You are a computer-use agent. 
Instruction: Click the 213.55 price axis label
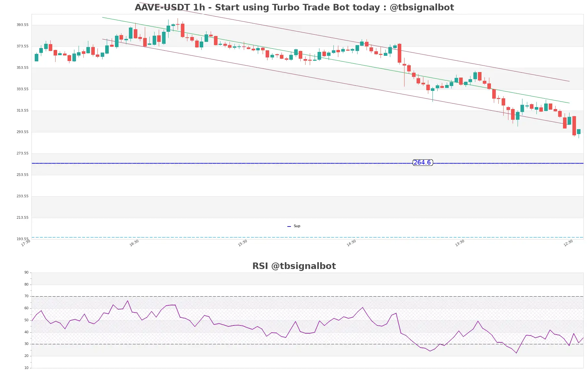22,218
